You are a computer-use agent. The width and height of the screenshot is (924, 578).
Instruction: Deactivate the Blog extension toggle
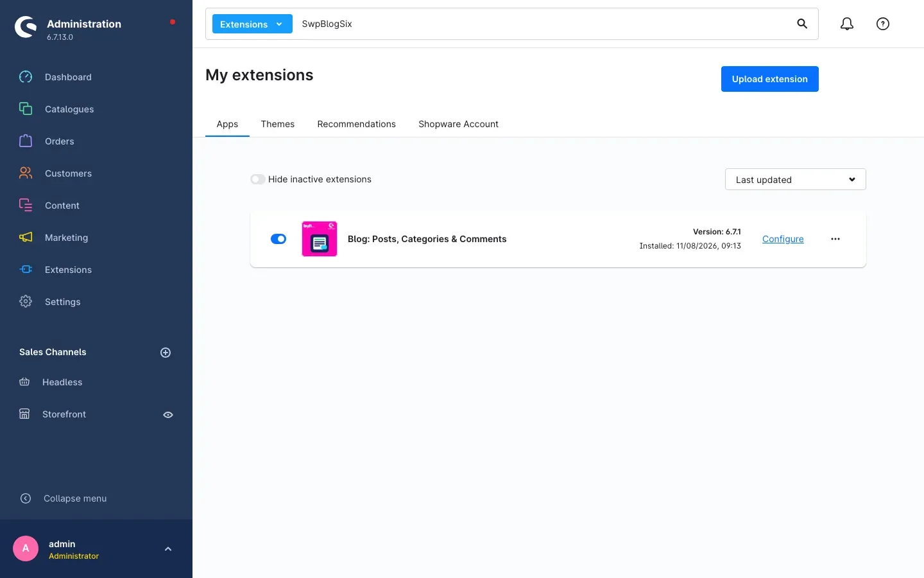pyautogui.click(x=278, y=239)
